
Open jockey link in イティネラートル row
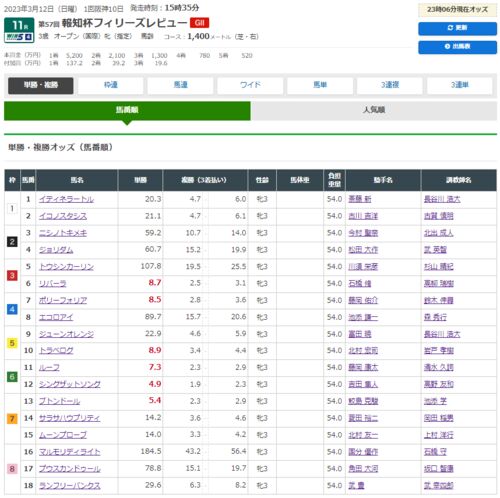click(360, 199)
